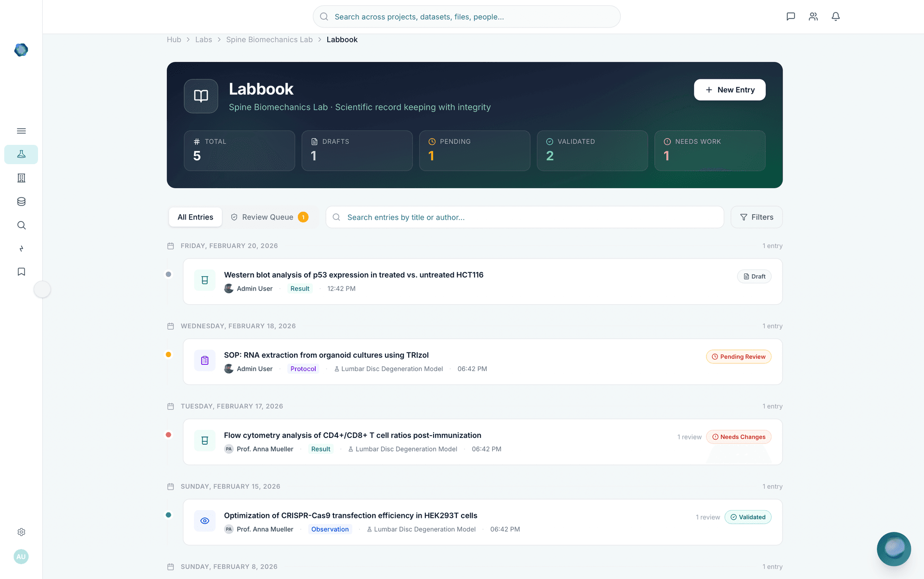924x579 pixels.
Task: Open the messages chat icon in header
Action: click(791, 16)
